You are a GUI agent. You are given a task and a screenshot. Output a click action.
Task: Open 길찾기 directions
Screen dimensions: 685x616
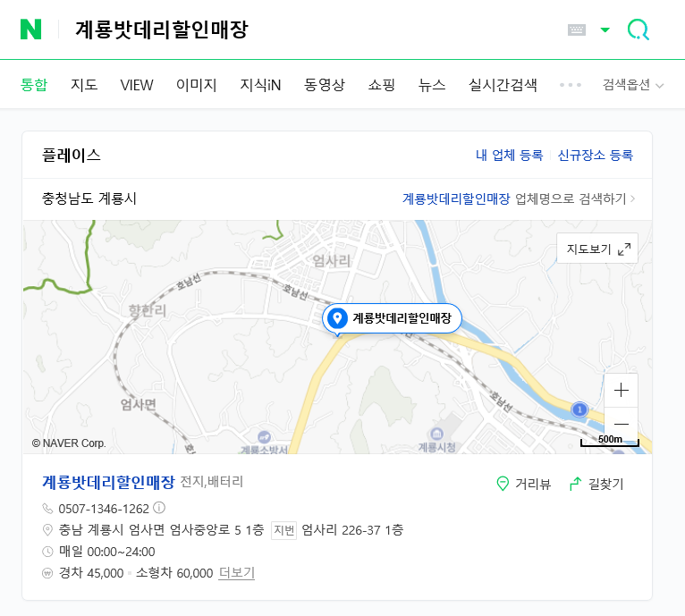point(596,484)
